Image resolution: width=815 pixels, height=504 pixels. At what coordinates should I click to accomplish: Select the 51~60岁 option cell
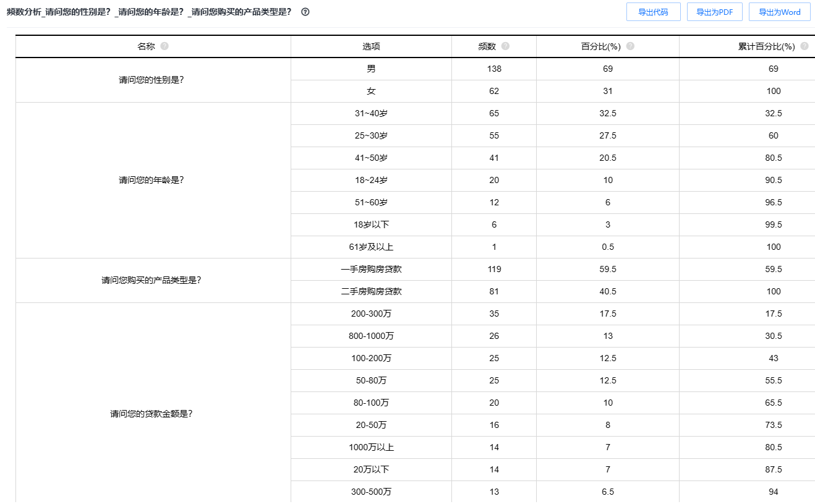pyautogui.click(x=371, y=202)
